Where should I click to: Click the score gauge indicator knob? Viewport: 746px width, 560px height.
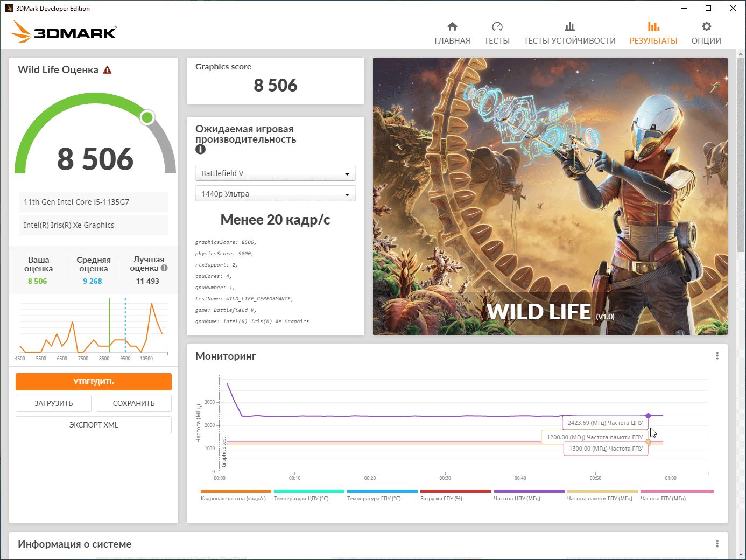[147, 117]
